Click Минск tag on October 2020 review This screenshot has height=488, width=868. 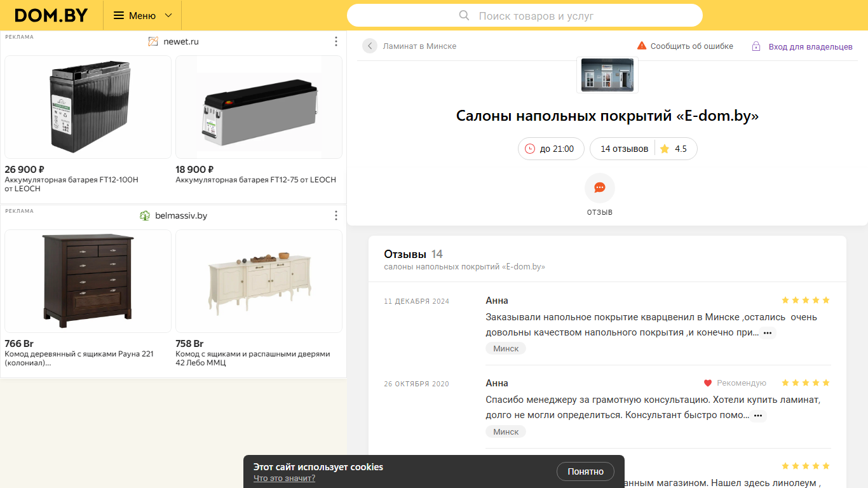point(506,431)
